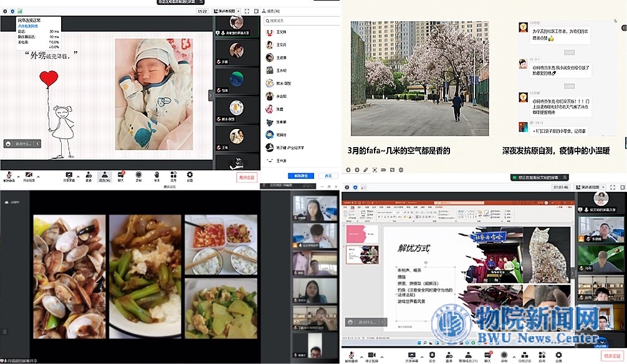Raise hand using the 举手 icon

[x=156, y=176]
